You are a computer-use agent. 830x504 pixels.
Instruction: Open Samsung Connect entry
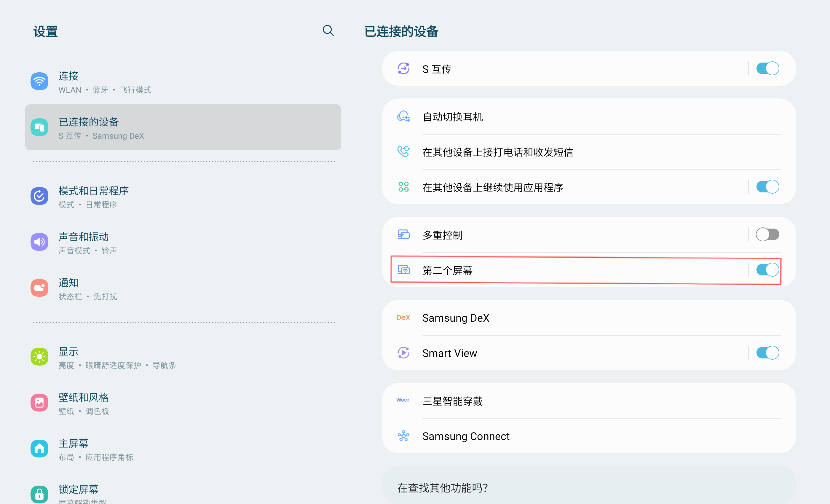pos(465,436)
